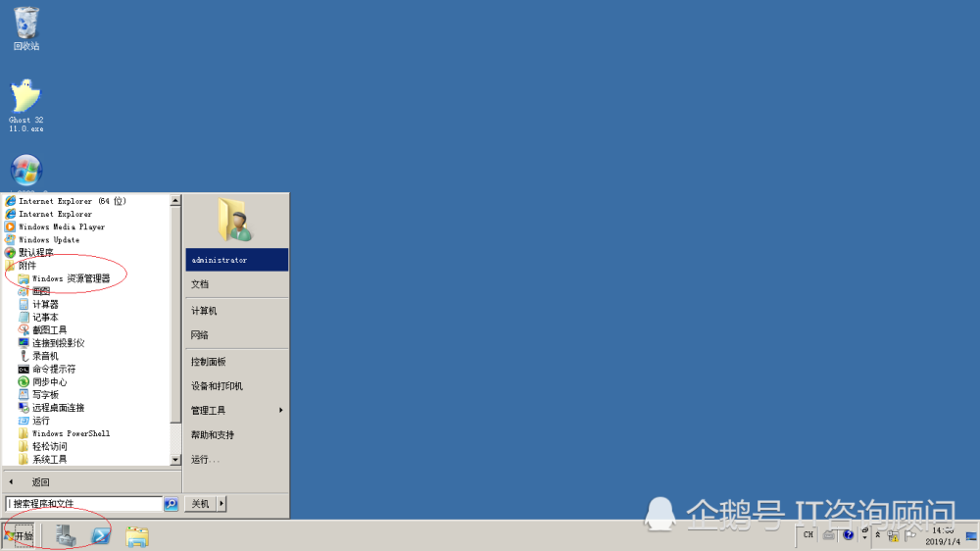
Task: Click the search magnifier button
Action: click(x=171, y=504)
